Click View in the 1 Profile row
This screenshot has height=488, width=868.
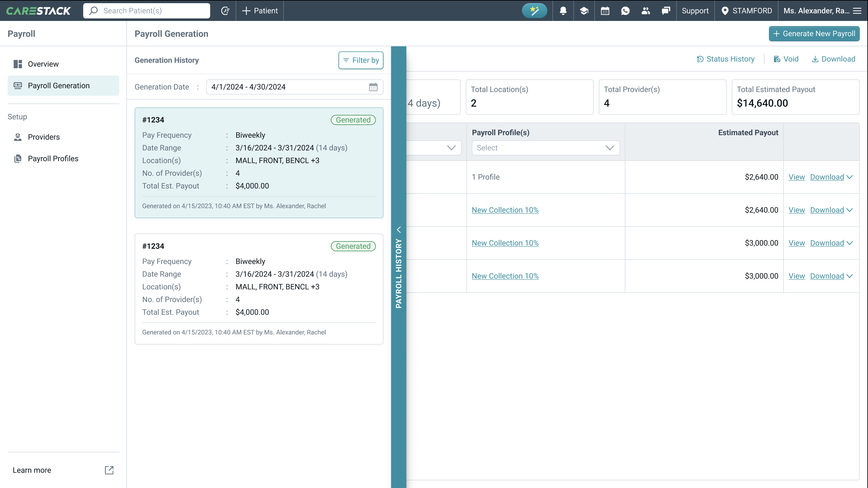(797, 177)
